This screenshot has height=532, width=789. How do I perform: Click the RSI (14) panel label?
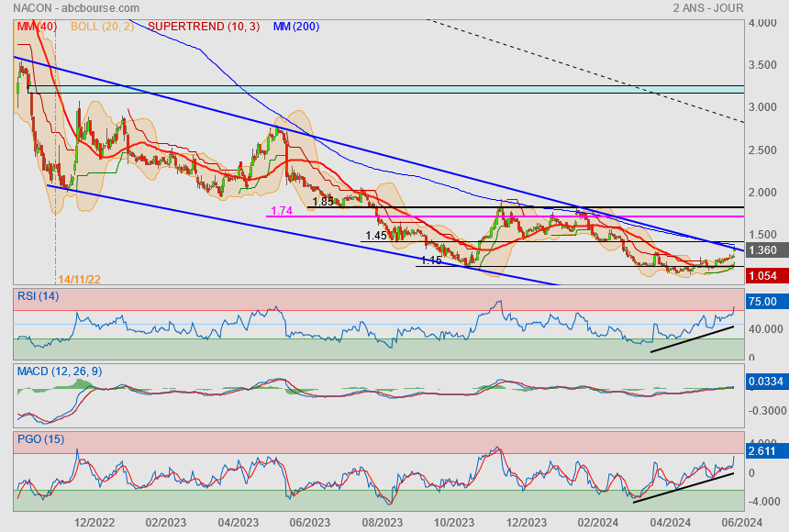(39, 296)
